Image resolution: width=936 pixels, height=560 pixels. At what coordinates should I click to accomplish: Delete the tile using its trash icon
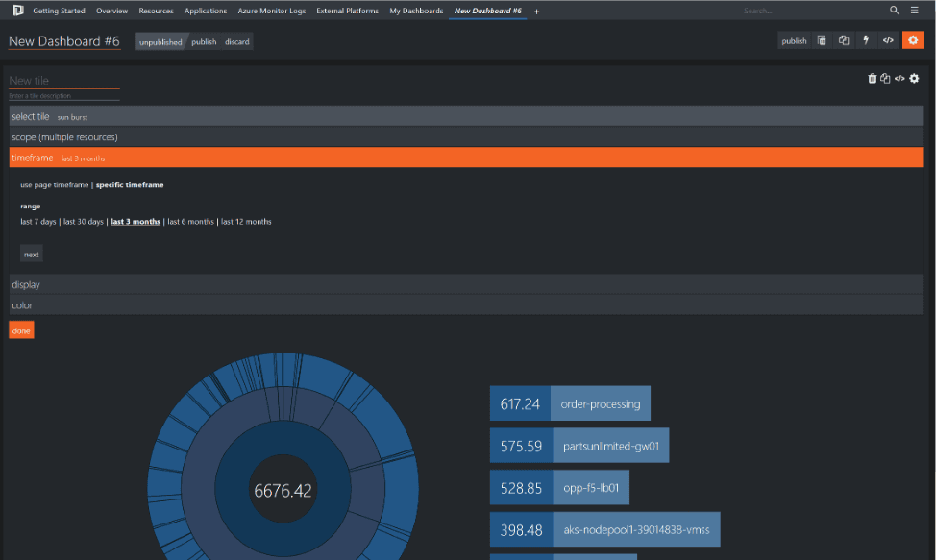(x=873, y=78)
